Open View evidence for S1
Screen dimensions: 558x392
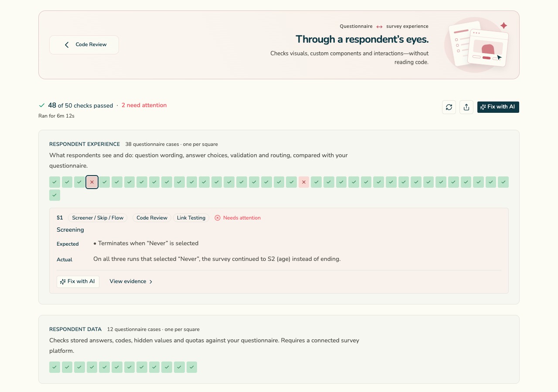tap(131, 282)
